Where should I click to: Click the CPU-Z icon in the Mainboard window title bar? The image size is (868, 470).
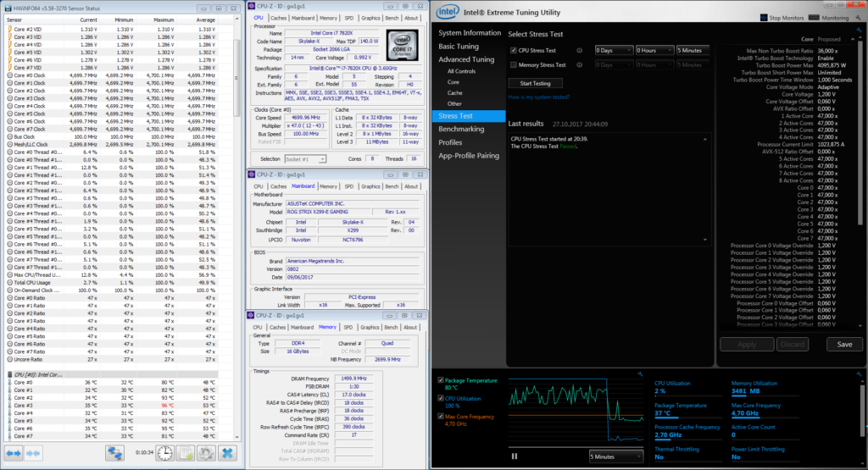(251, 174)
